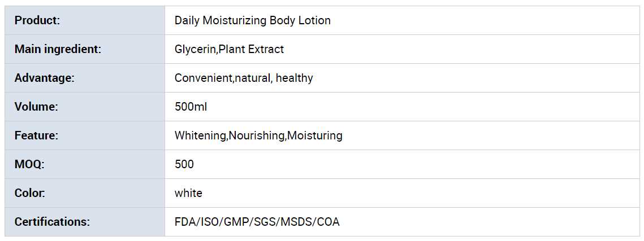Click the word "Glycerin" in ingredients
Image resolution: width=644 pixels, height=241 pixels.
click(x=195, y=50)
